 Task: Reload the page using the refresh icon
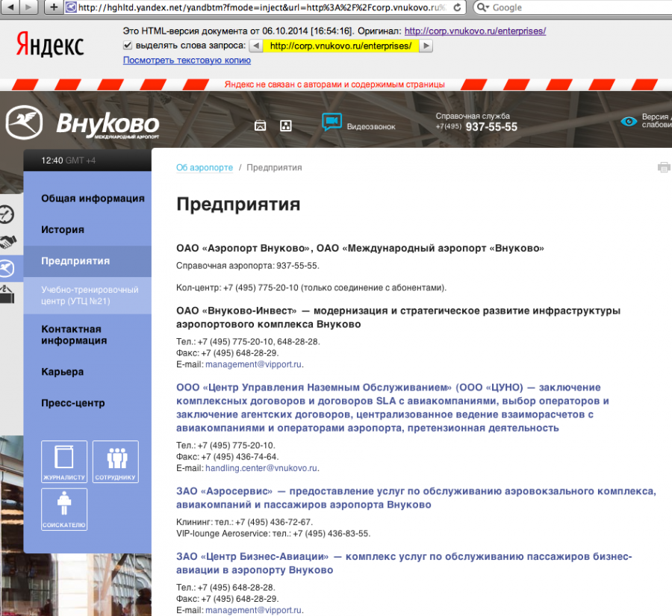(457, 7)
